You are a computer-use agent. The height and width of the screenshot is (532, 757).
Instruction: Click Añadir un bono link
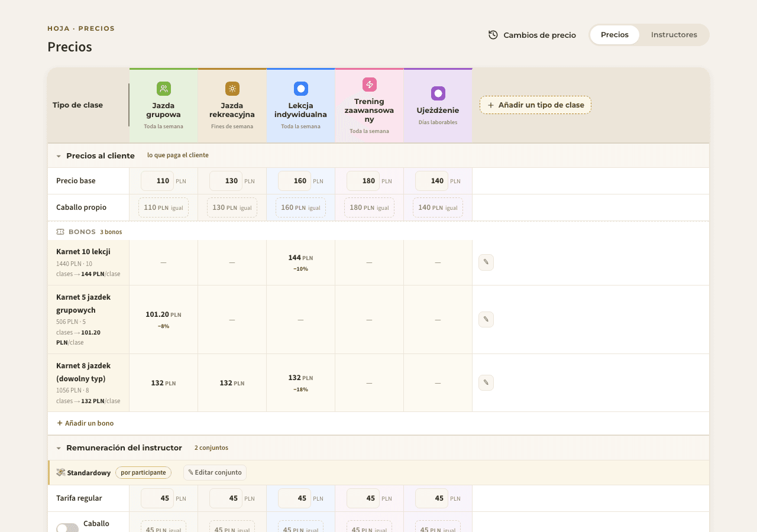[x=85, y=423]
